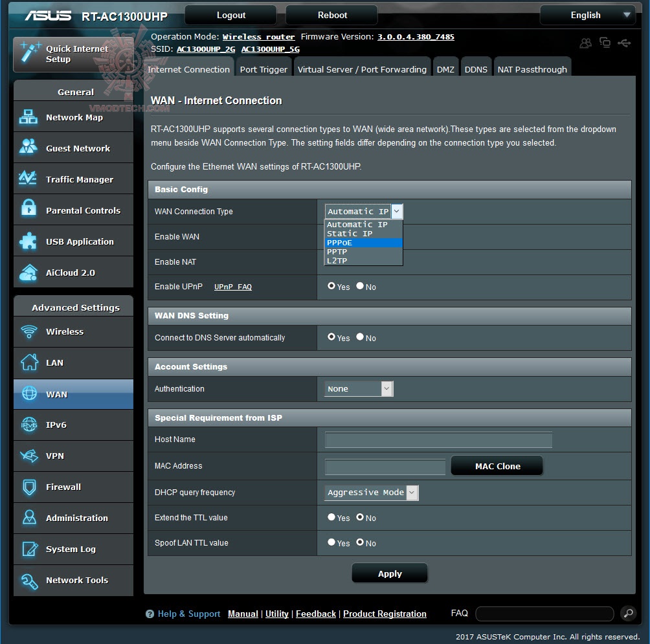650x644 pixels.
Task: Apply the WAN settings
Action: pos(390,573)
